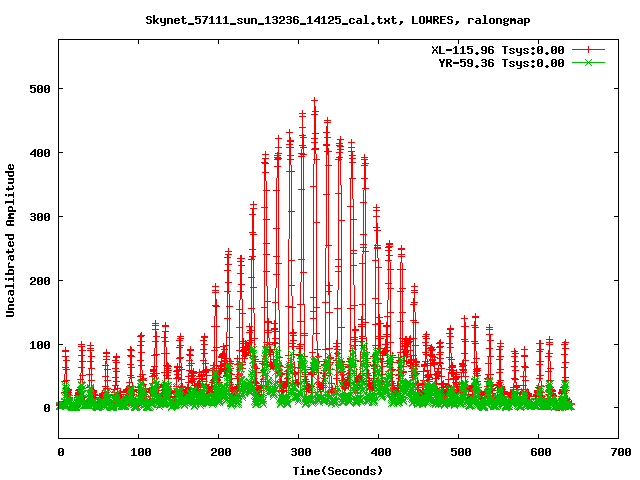This screenshot has height=480, width=640.
Task: Click the 700 tick label on the time axis
Action: [619, 452]
